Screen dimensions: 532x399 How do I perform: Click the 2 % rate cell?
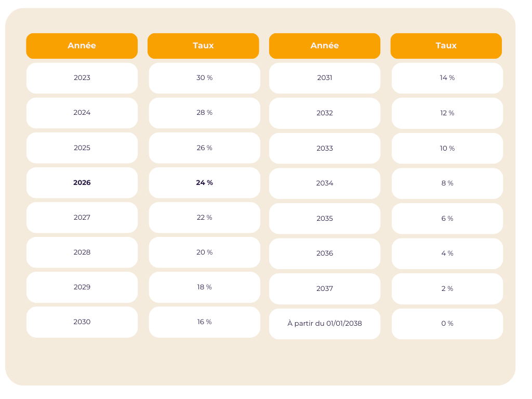[x=447, y=289]
